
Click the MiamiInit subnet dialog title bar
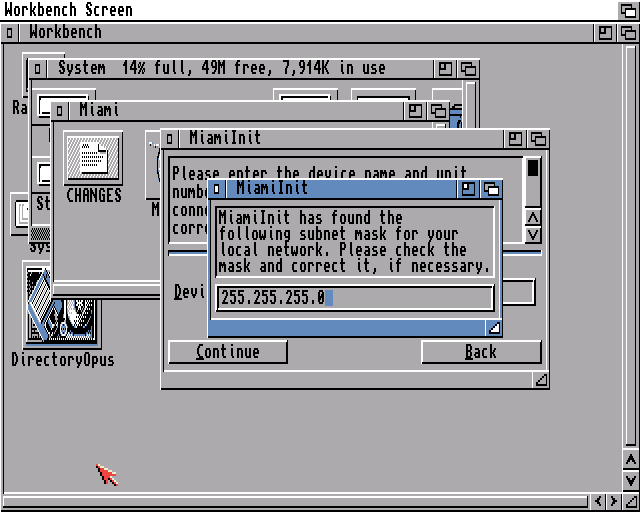(x=341, y=189)
